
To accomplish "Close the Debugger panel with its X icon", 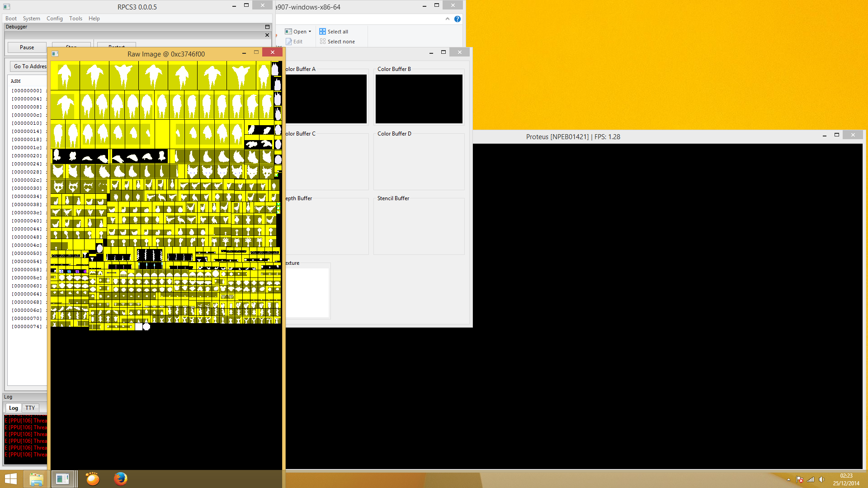I will click(x=267, y=35).
